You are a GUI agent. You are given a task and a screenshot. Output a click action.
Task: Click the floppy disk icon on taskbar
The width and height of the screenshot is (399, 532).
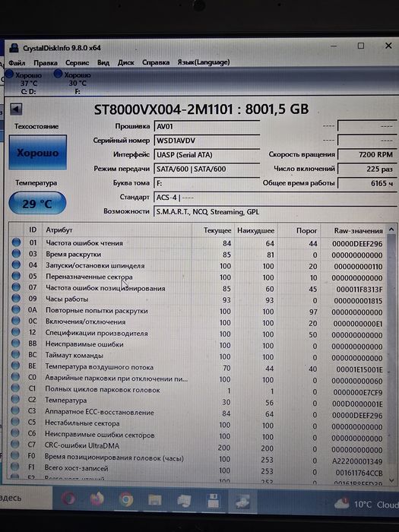pos(213,501)
